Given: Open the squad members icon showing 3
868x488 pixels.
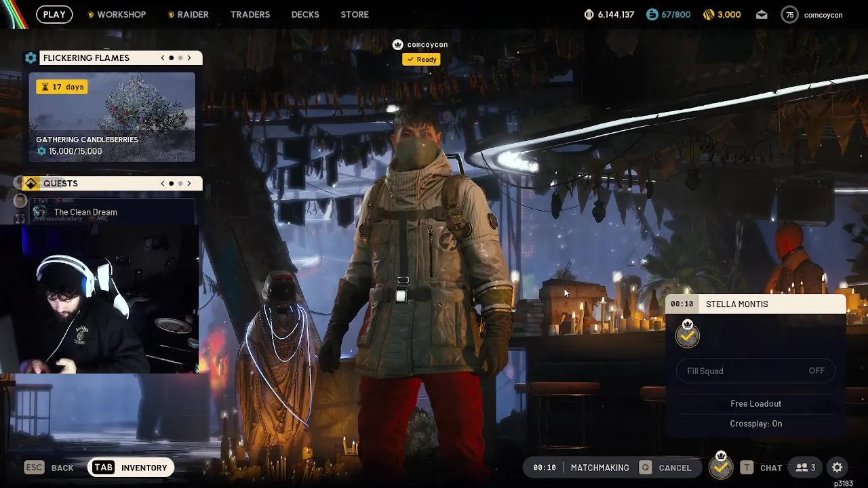Looking at the screenshot, I should click(x=806, y=468).
